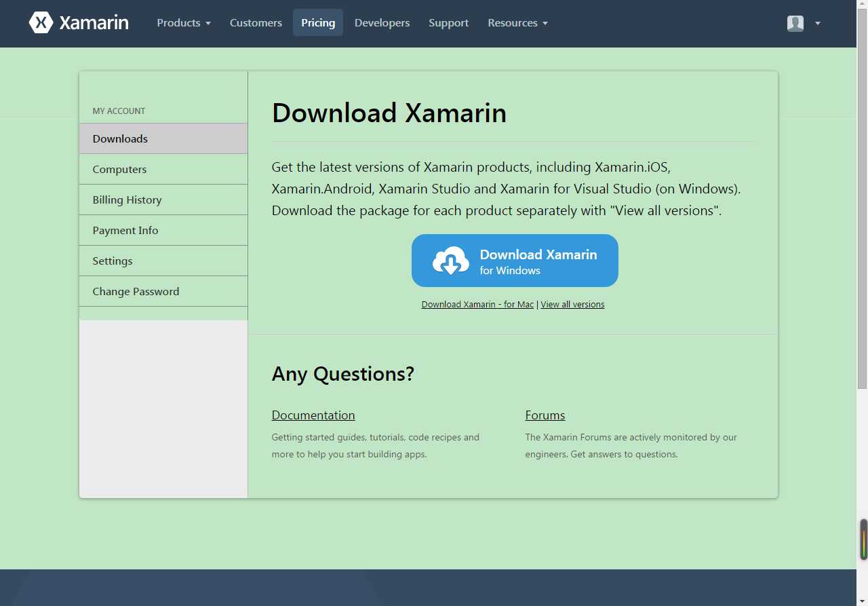Screen dimensions: 868x606
Task: Visit the Forums link
Action: [x=545, y=415]
